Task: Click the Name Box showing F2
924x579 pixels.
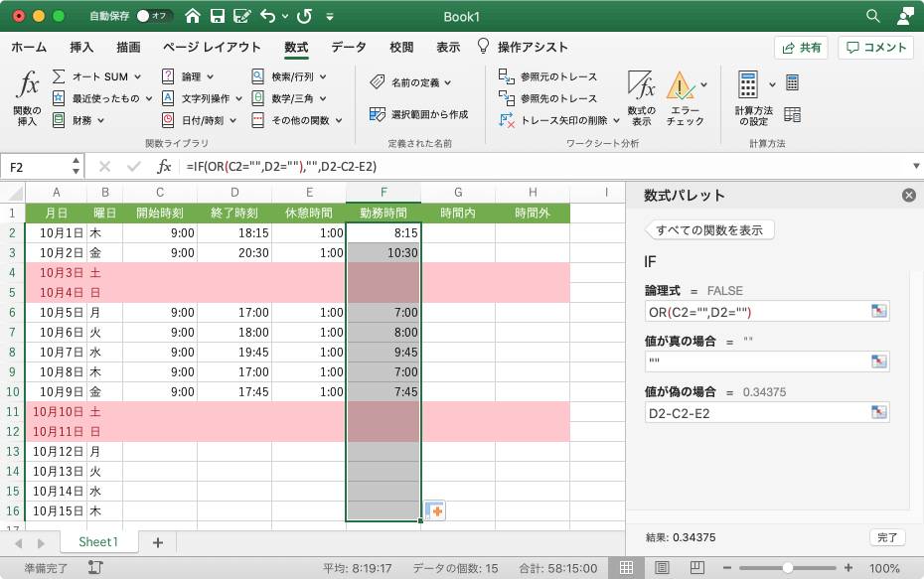Action: point(37,167)
